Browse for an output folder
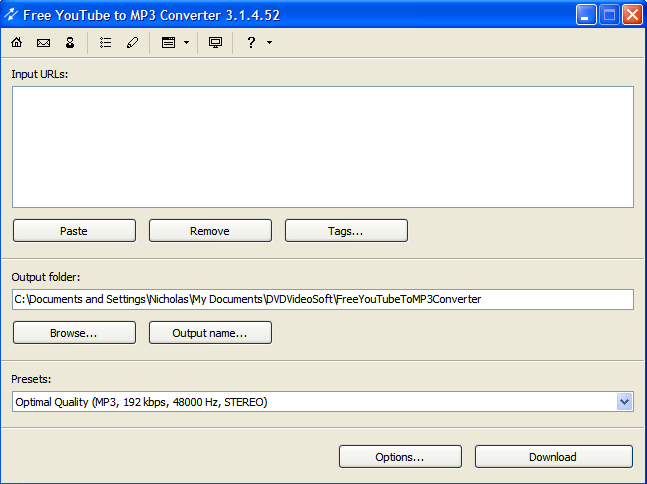The image size is (647, 484). pyautogui.click(x=74, y=333)
